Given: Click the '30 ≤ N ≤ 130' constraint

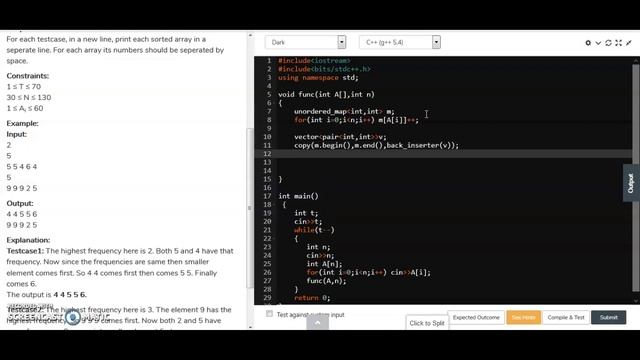Looking at the screenshot, I should pos(29,98).
